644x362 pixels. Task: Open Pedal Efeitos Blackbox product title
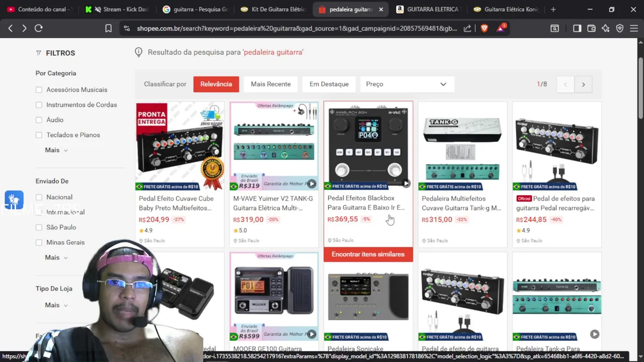point(366,203)
